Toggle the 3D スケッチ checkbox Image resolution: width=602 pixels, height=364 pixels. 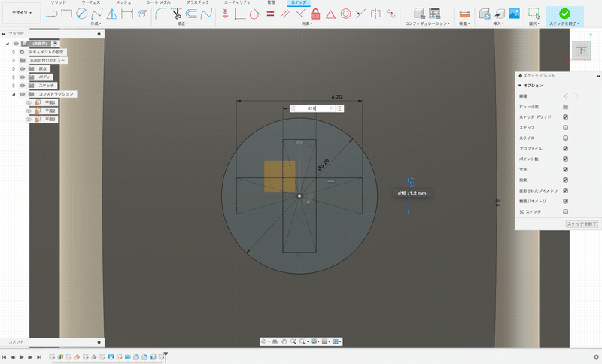(x=565, y=211)
